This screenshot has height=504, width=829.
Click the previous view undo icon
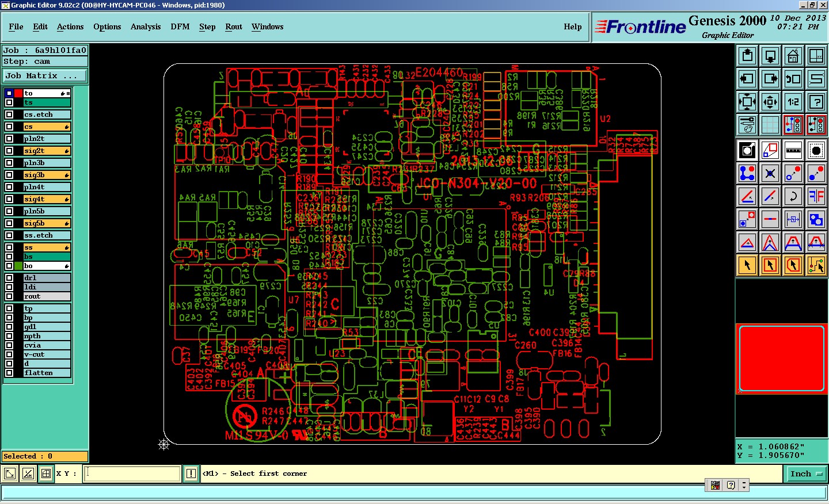(x=793, y=79)
